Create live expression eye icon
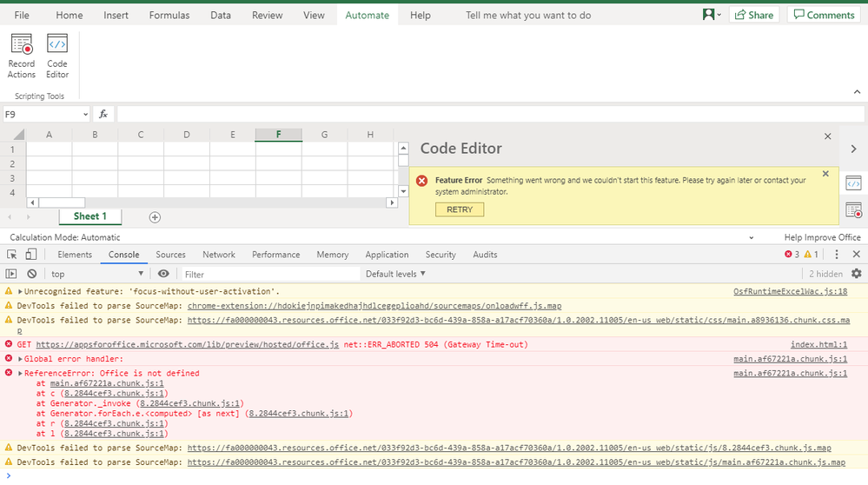 coord(163,274)
